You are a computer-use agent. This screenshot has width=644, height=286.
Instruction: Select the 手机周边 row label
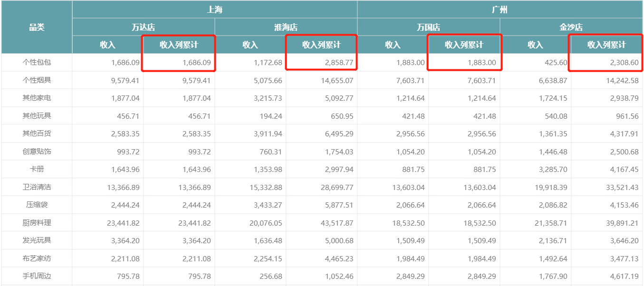pyautogui.click(x=37, y=276)
